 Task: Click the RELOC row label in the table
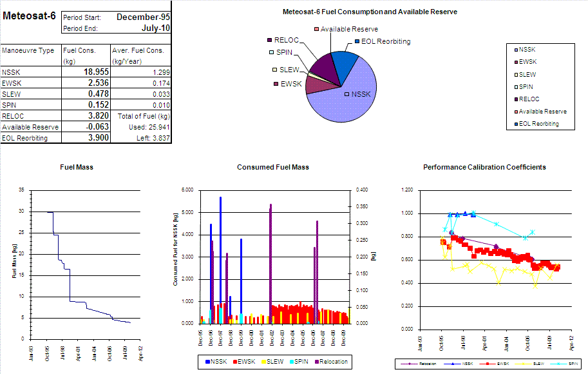coord(13,116)
